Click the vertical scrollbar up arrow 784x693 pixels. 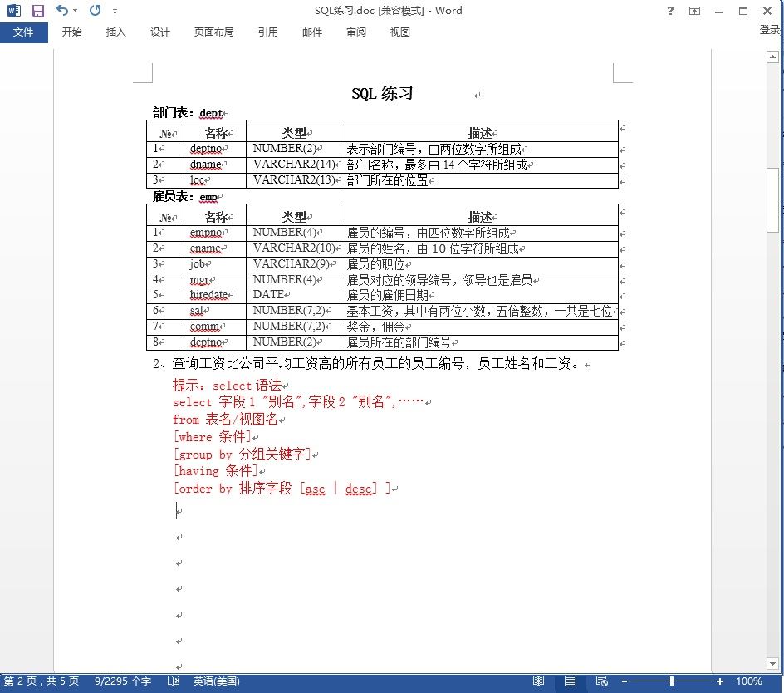coord(772,57)
